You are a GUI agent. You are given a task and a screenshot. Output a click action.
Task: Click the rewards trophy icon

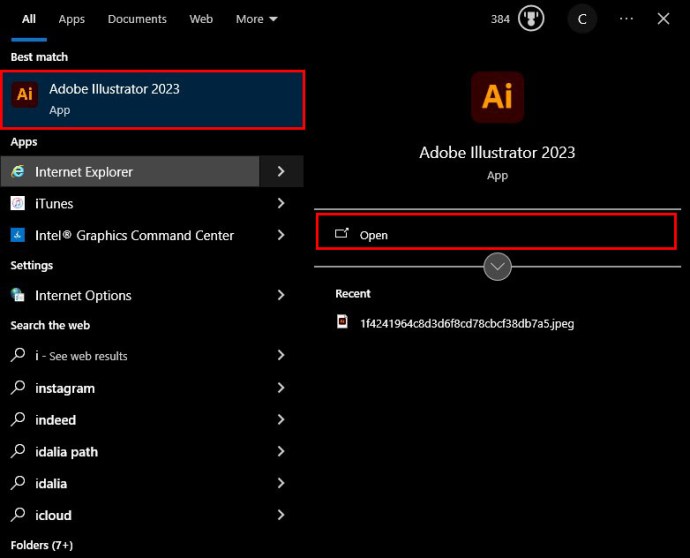531,19
